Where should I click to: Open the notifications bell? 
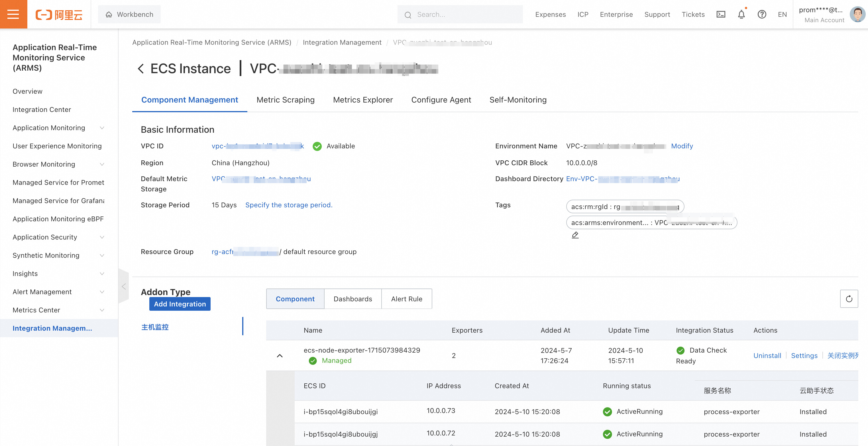(x=741, y=15)
